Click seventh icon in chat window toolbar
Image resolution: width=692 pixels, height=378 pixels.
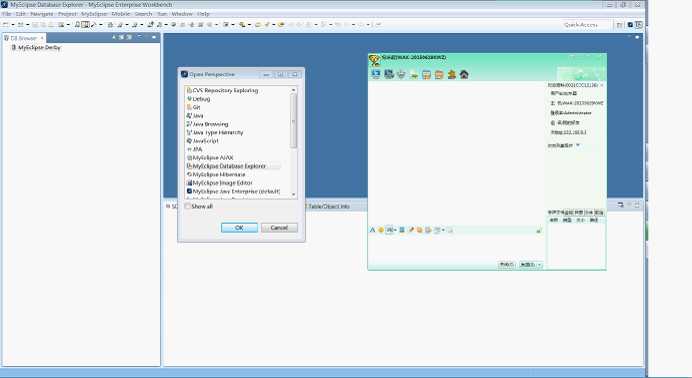tap(451, 75)
